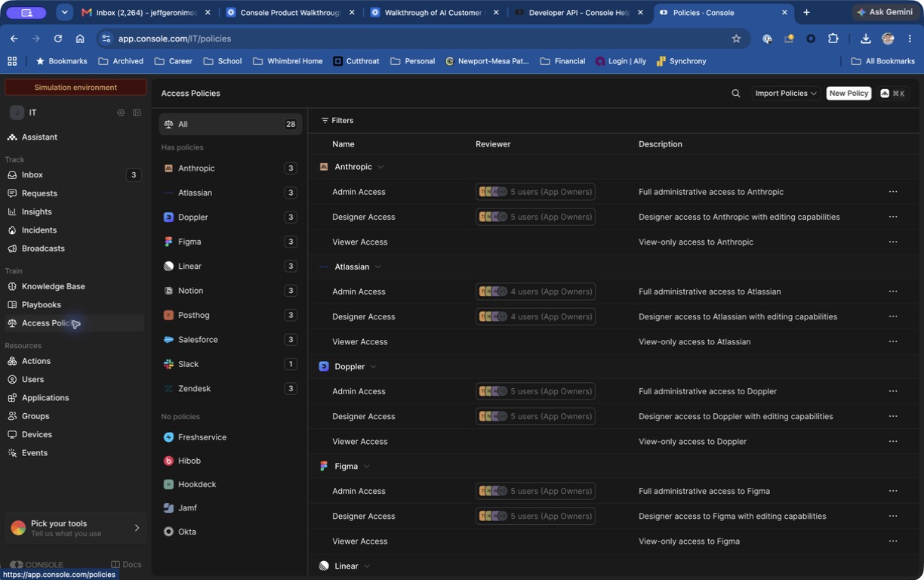The width and height of the screenshot is (924, 580).
Task: Filter by Atlassian in app list
Action: [230, 193]
